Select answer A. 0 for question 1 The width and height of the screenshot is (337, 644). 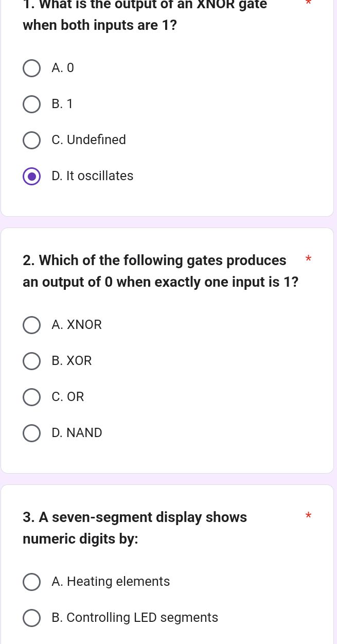(x=31, y=68)
